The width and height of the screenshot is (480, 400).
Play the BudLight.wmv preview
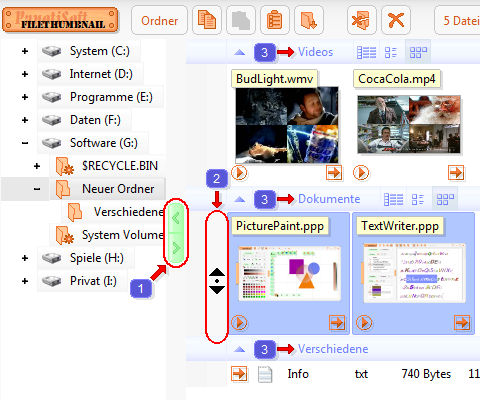(239, 173)
